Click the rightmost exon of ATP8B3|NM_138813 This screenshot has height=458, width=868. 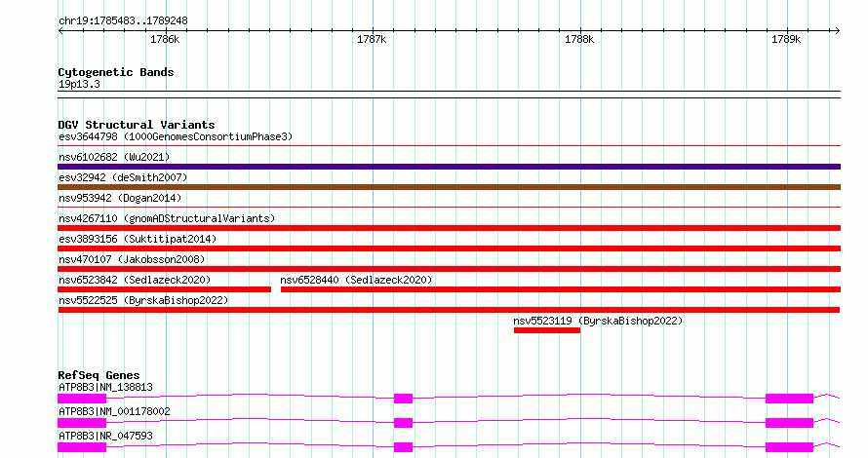[789, 399]
